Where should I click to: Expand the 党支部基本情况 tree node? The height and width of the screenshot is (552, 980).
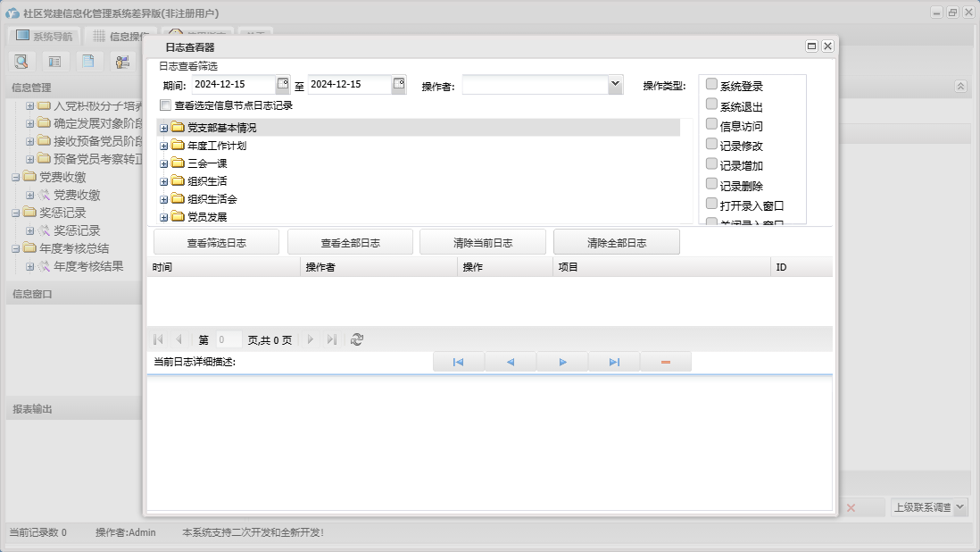point(164,129)
